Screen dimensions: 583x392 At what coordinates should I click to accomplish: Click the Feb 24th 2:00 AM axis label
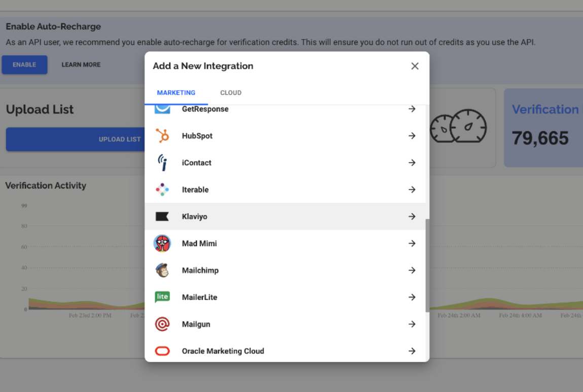459,316
